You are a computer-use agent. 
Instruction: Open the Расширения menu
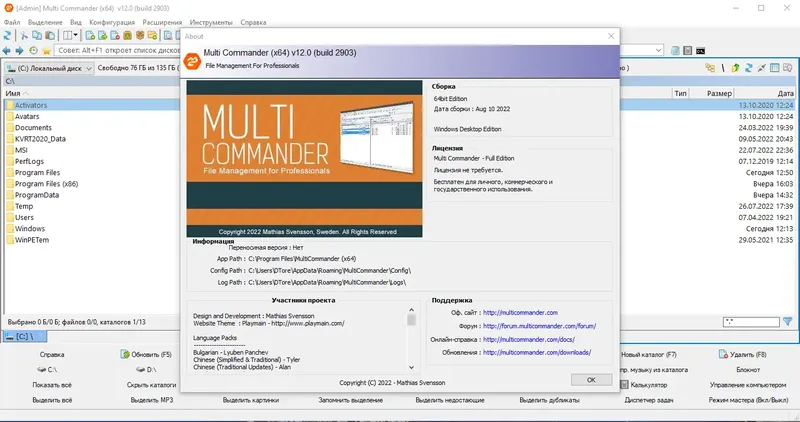pyautogui.click(x=162, y=22)
